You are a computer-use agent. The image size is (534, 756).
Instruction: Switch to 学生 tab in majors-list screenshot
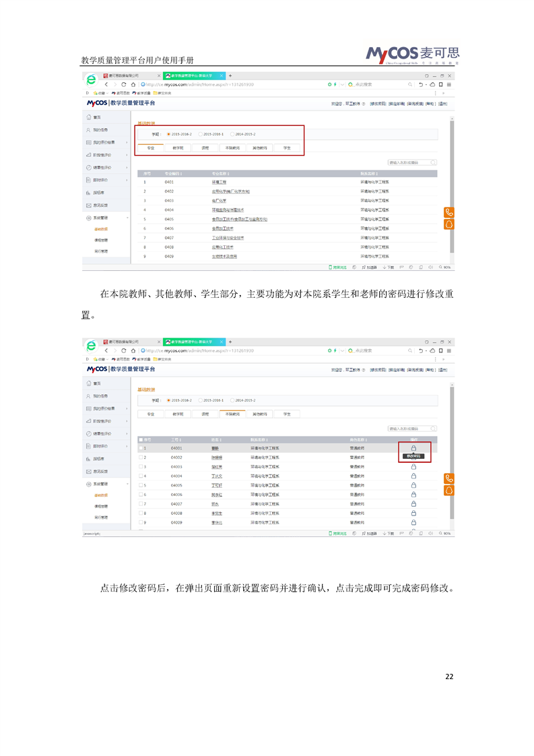tap(288, 148)
